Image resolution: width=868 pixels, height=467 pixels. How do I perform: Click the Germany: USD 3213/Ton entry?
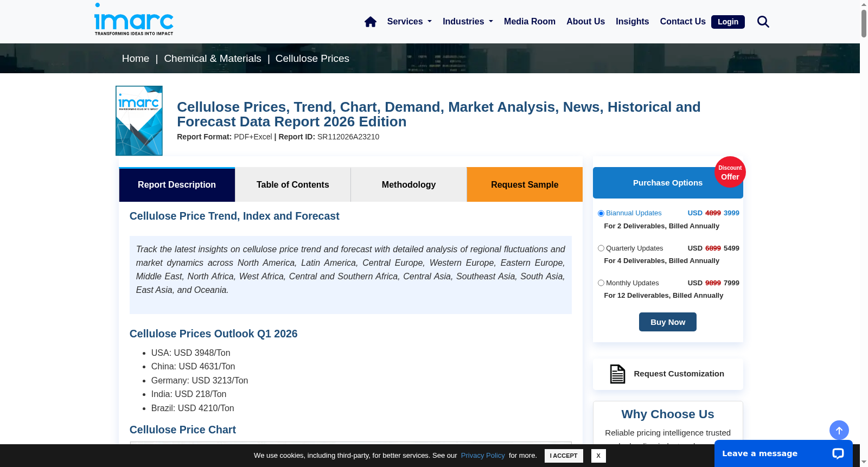(x=200, y=381)
